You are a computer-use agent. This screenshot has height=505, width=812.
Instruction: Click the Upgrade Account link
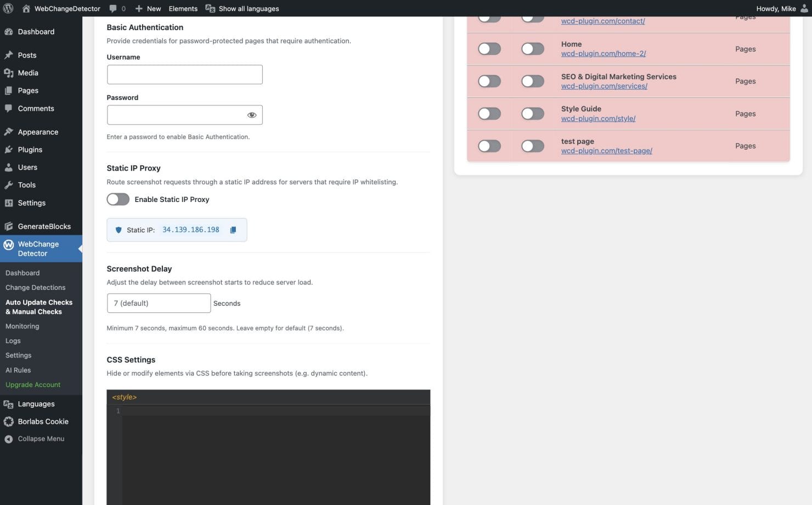click(x=32, y=384)
